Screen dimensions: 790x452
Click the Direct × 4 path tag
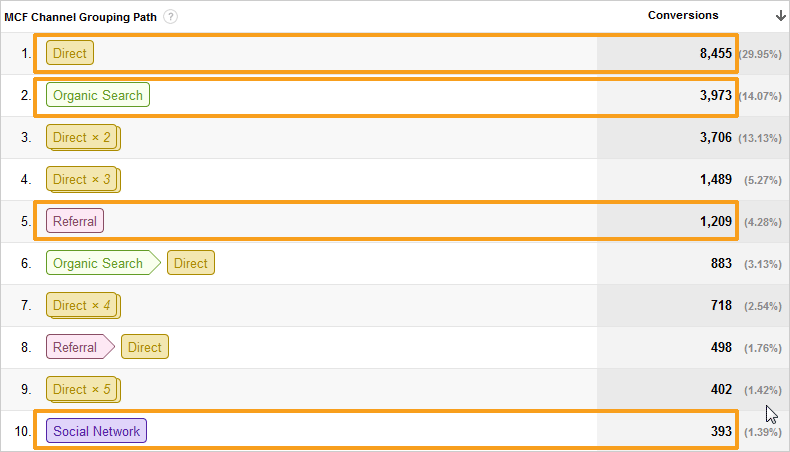pos(83,305)
